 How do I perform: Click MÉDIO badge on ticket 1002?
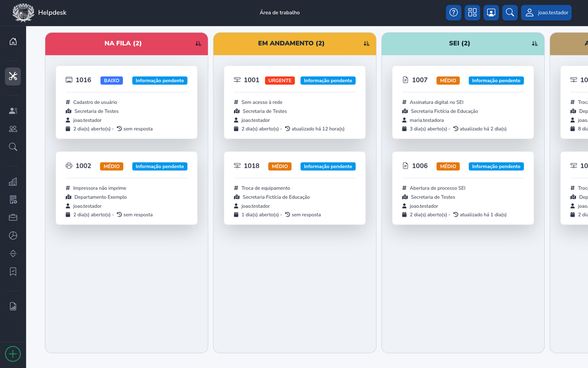click(x=111, y=166)
